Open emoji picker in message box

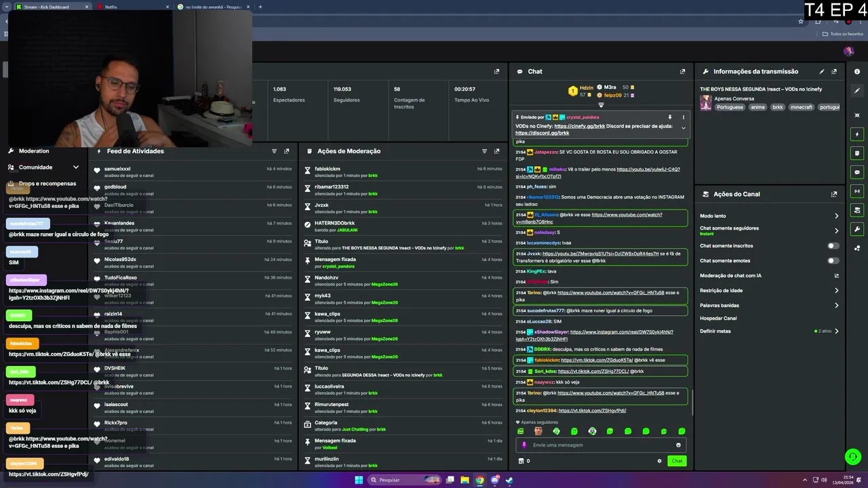[678, 445]
